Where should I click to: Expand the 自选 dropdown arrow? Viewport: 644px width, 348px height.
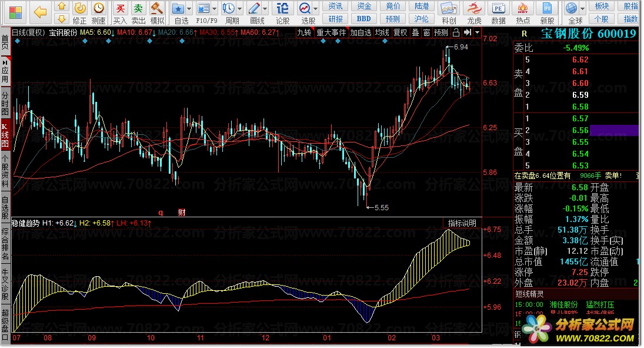pos(189,9)
